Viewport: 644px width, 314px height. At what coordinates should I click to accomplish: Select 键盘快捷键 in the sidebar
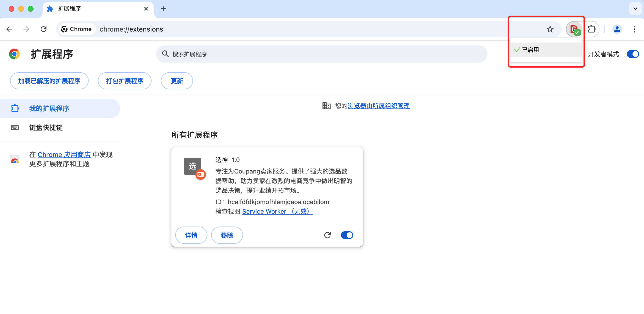pos(46,128)
